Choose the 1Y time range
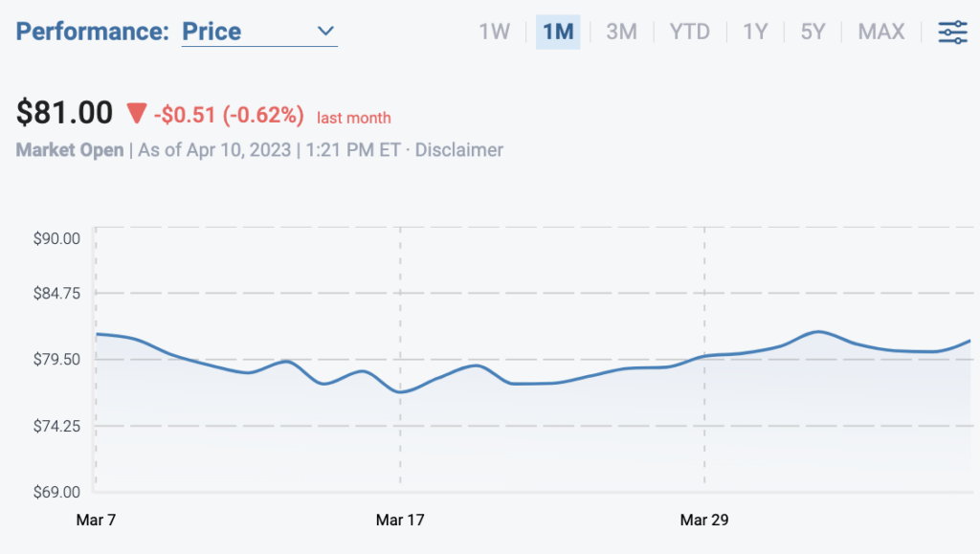Screen dimensions: 980x554 (x=755, y=32)
